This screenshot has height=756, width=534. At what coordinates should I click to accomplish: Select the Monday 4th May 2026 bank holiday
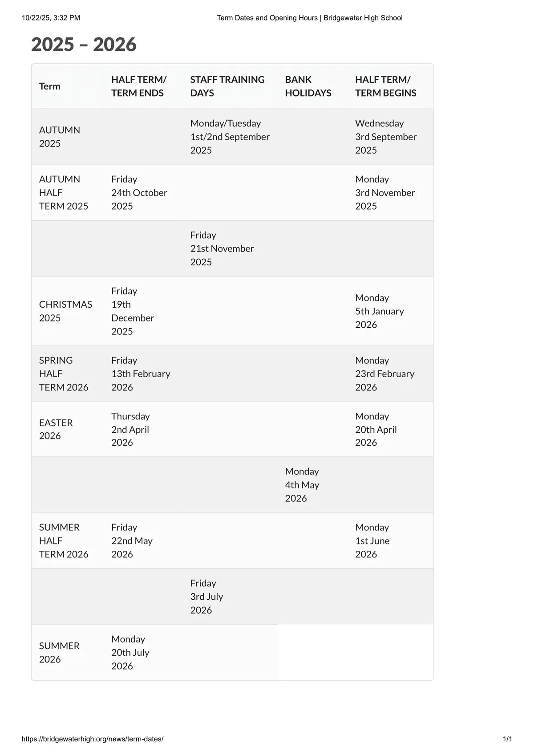302,485
